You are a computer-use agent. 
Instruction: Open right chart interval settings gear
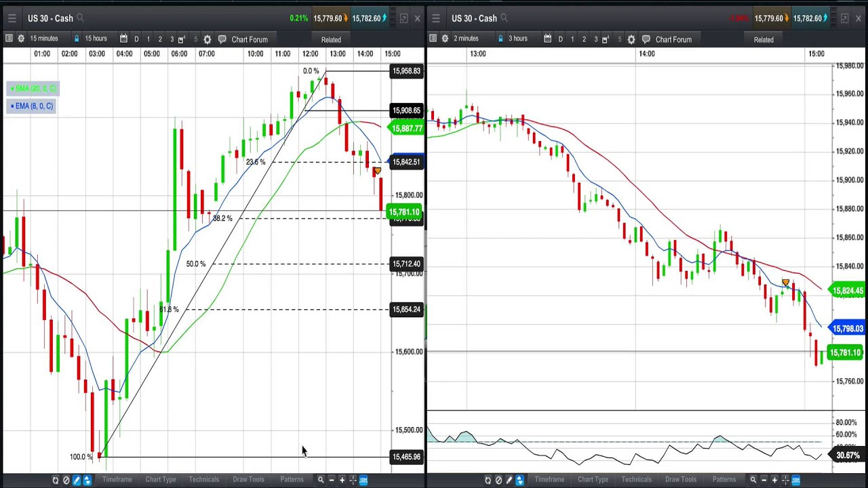coord(445,39)
